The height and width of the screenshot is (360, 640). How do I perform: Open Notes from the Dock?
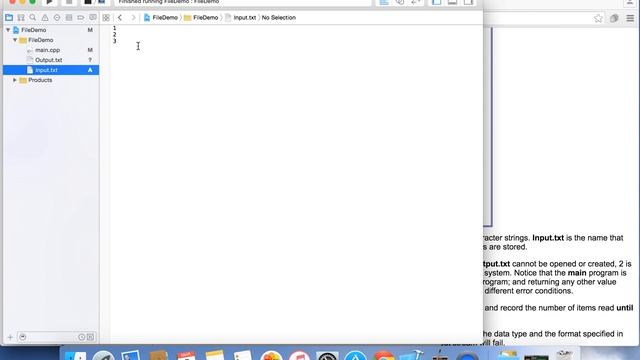coord(215,355)
